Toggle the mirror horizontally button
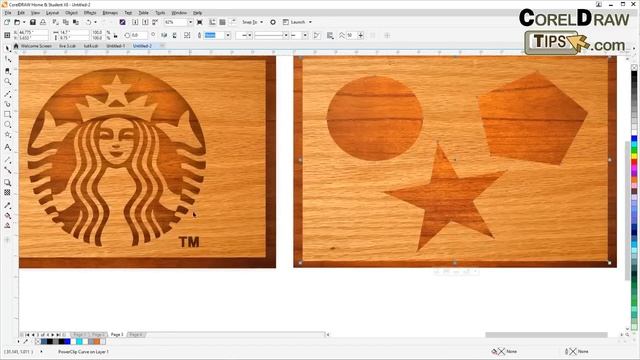The image size is (640, 360). click(x=164, y=36)
